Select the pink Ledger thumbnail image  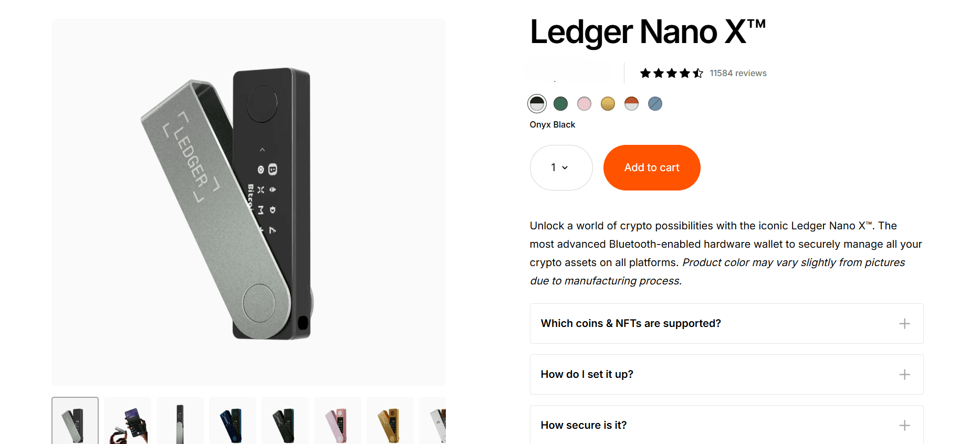pos(338,421)
